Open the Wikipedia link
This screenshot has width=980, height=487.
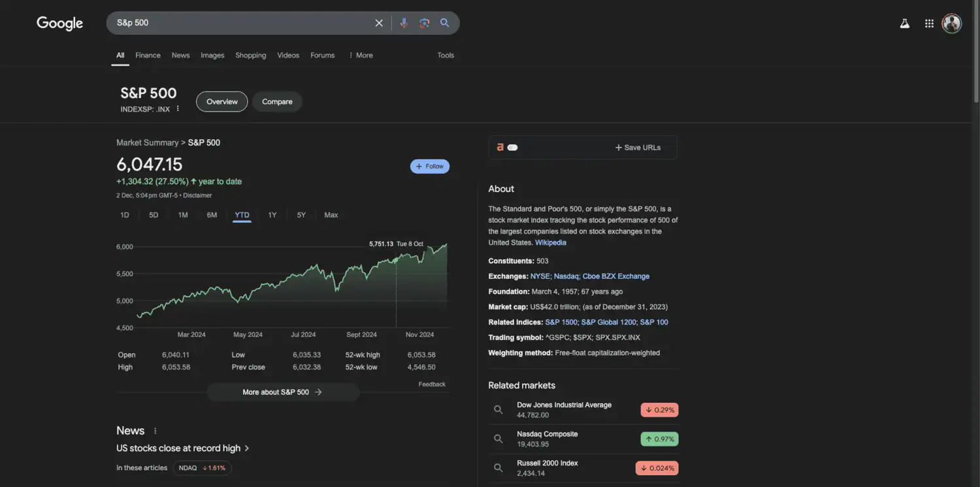point(551,243)
